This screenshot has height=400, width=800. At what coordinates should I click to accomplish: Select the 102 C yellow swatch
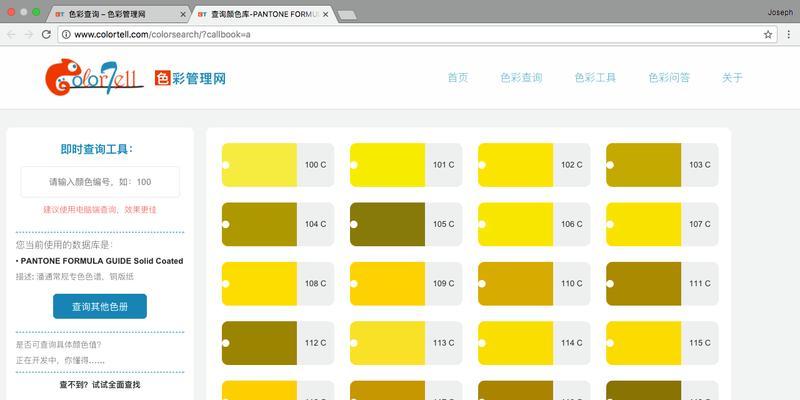[x=534, y=165]
